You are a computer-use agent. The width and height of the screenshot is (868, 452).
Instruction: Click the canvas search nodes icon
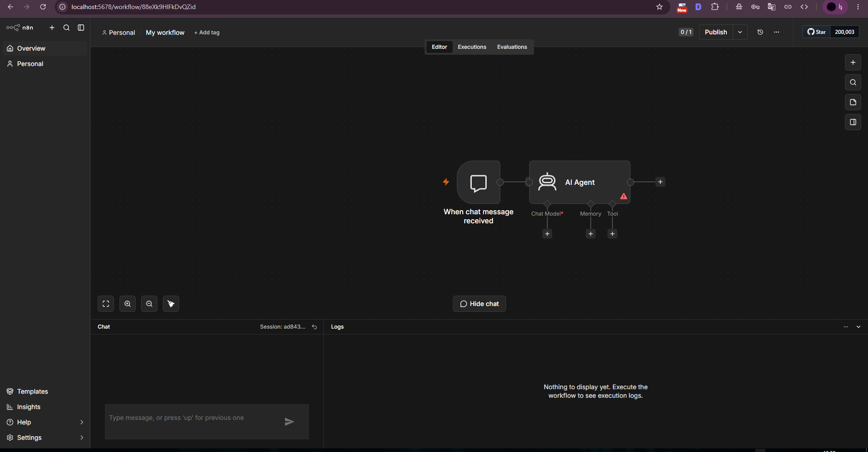click(853, 82)
